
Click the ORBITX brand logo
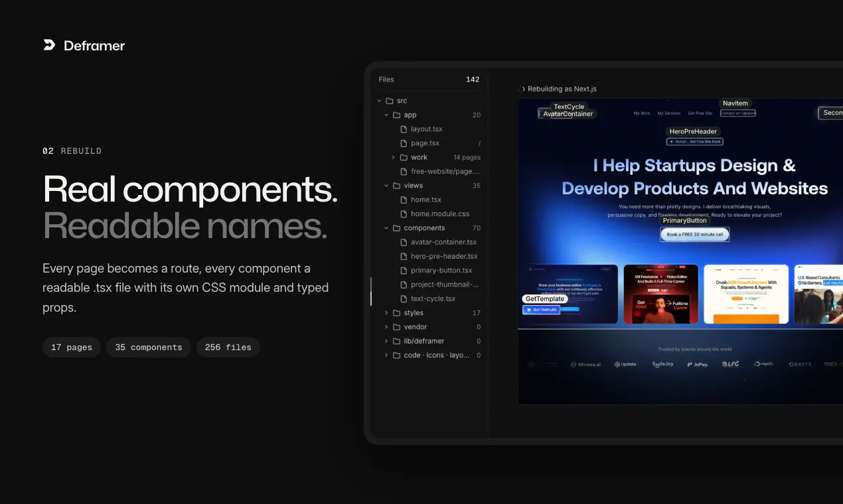[x=800, y=364]
